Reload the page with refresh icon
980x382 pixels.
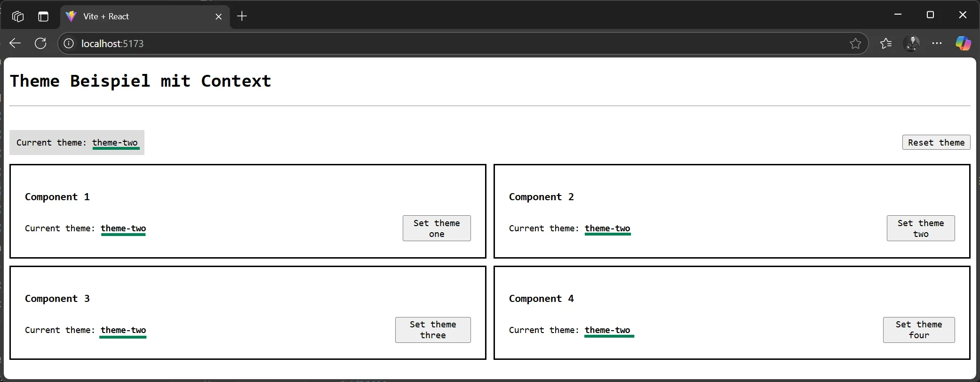40,43
